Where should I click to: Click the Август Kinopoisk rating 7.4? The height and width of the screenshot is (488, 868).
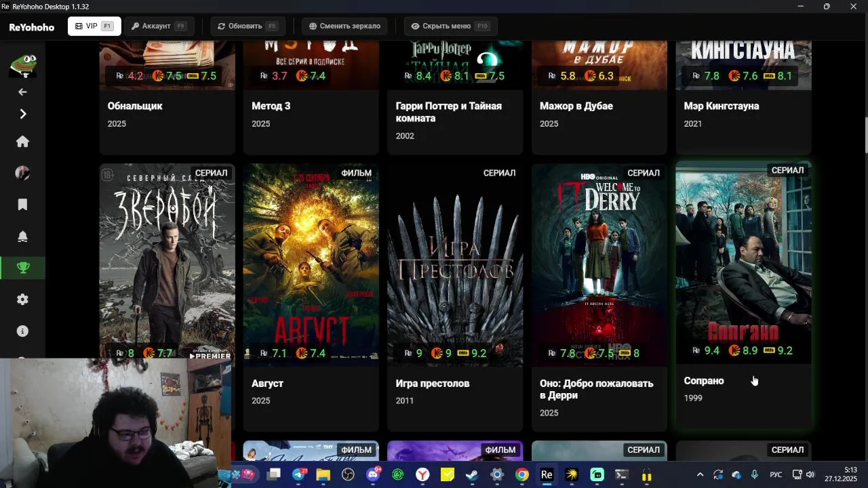point(311,353)
